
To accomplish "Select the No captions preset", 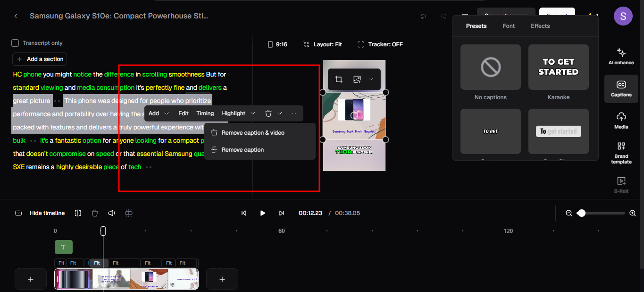I will click(491, 67).
